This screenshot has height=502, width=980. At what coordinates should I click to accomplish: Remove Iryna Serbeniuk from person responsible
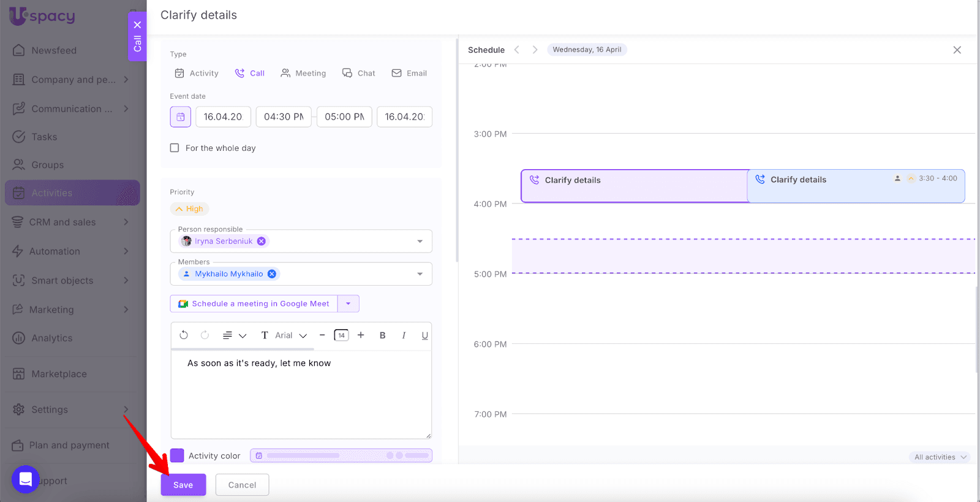click(x=262, y=241)
